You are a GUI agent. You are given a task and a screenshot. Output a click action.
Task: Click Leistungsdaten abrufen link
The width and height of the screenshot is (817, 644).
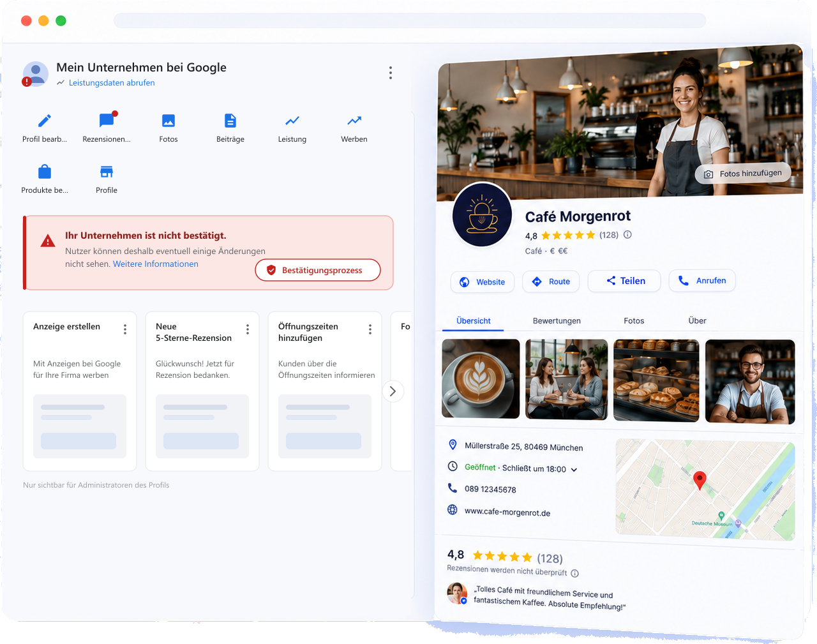(112, 83)
